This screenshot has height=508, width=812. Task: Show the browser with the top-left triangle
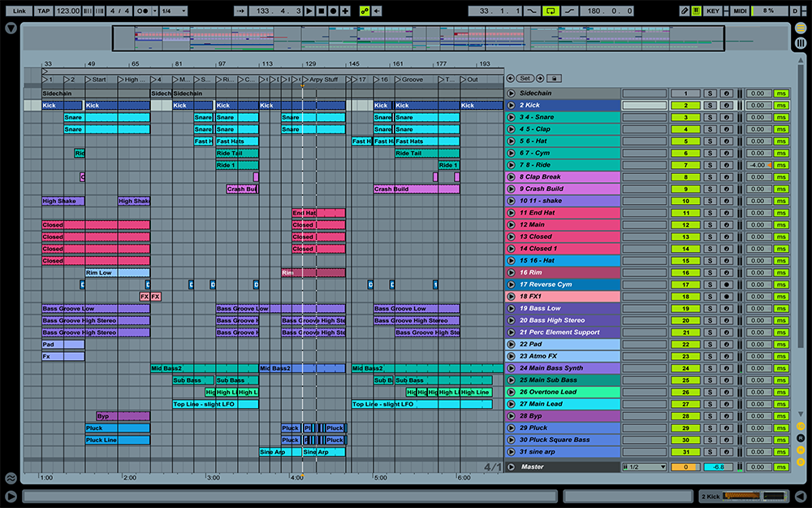pyautogui.click(x=11, y=28)
